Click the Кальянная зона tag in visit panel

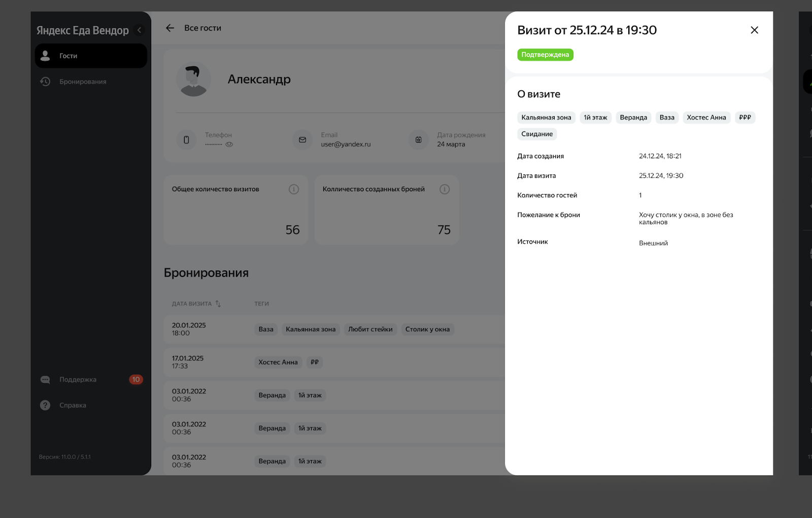(x=546, y=118)
